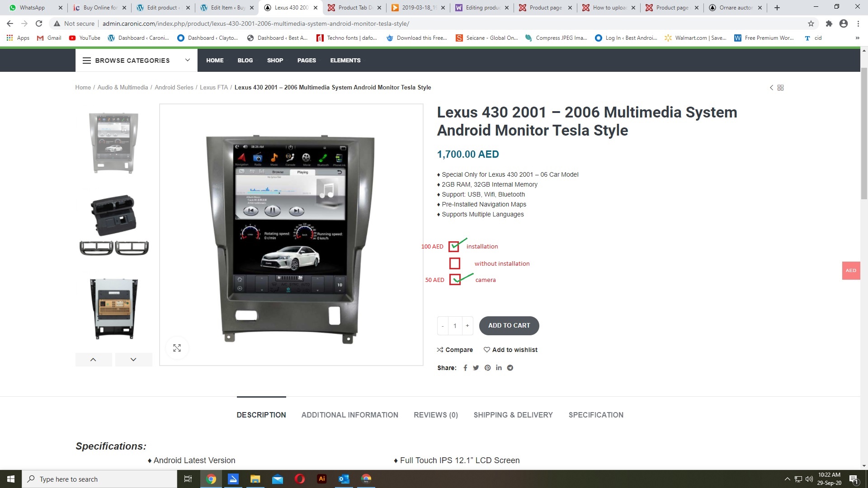Go back to the previous page

point(10,23)
